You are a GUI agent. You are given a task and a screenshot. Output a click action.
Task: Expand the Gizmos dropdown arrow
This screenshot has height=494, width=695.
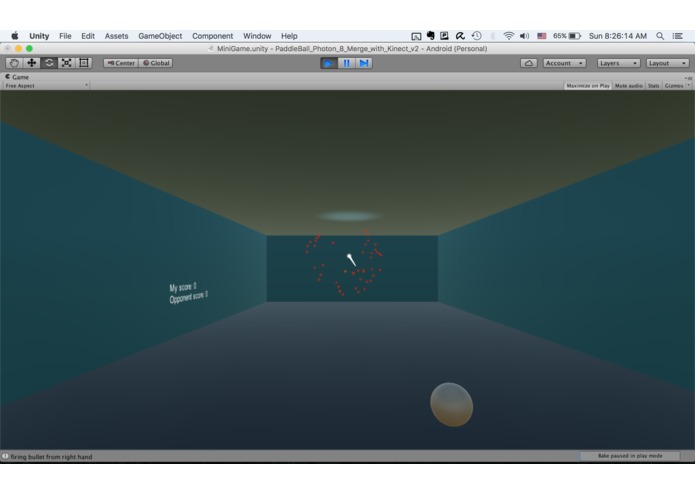pos(688,86)
